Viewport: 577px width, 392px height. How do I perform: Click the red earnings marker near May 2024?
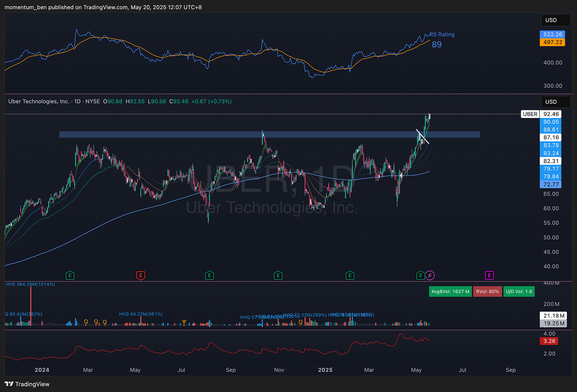(x=140, y=275)
